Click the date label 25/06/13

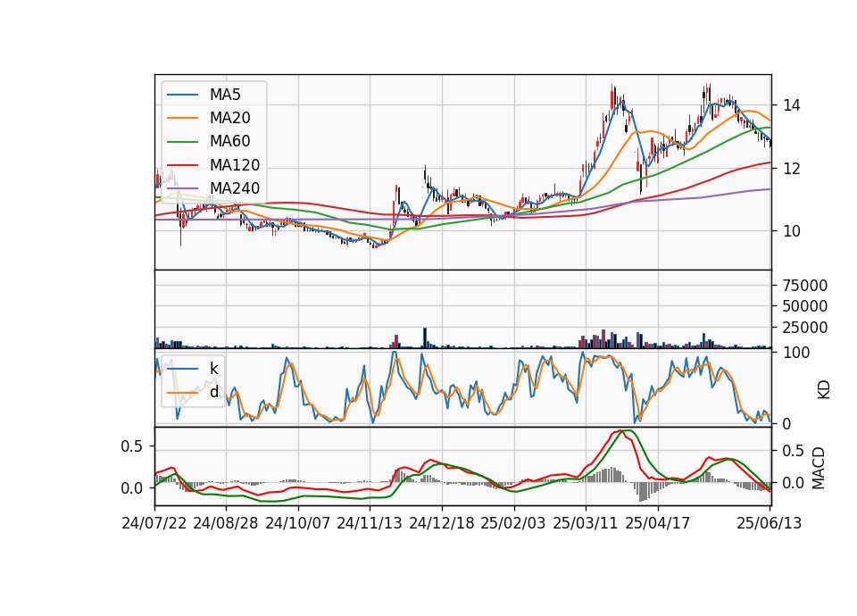769,523
